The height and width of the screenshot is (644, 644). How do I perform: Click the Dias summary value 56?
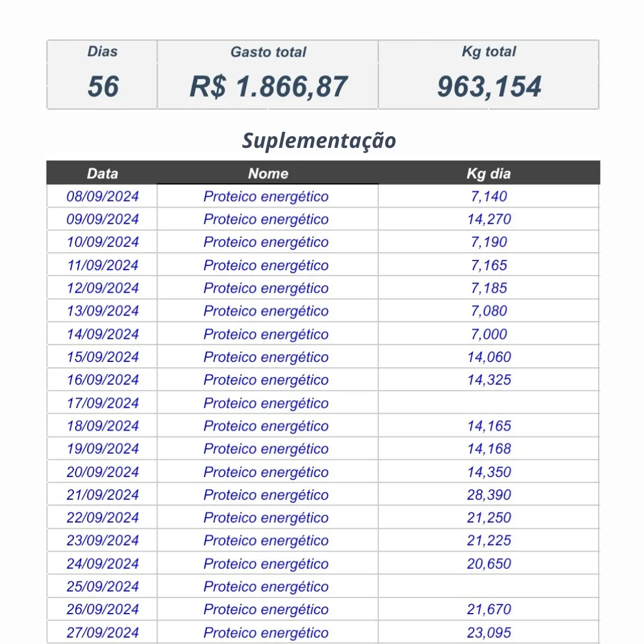pyautogui.click(x=103, y=86)
